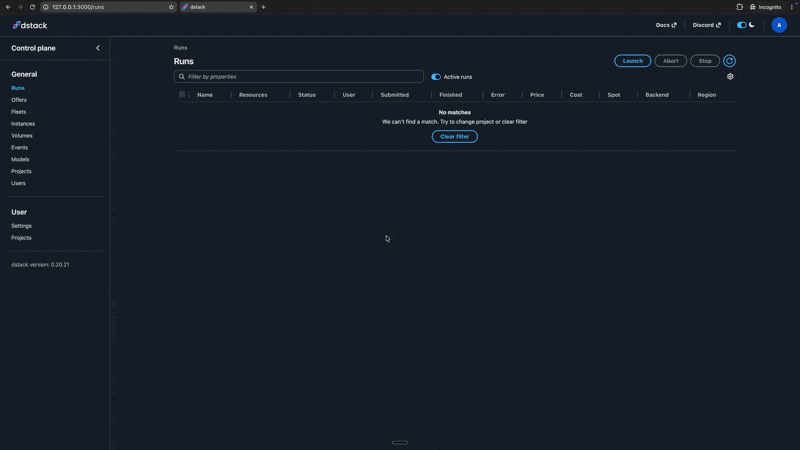Open Projects under User section
The image size is (800, 450).
click(21, 238)
